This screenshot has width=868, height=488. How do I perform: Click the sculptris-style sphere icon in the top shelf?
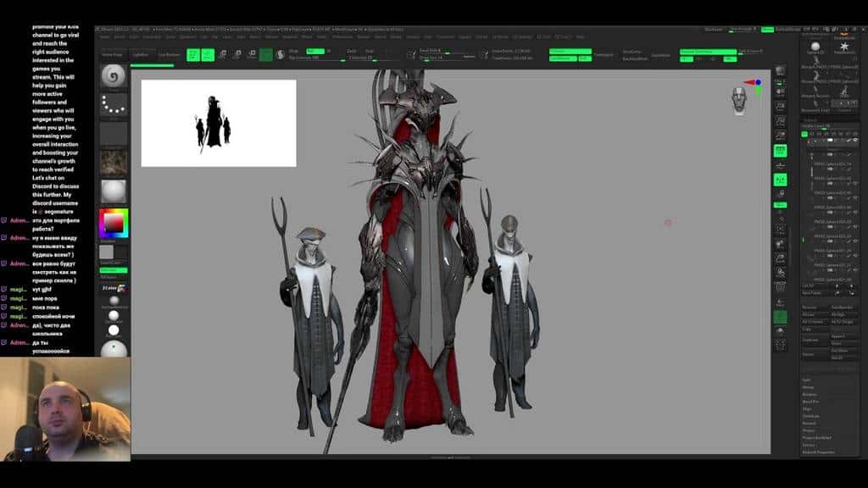(280, 54)
